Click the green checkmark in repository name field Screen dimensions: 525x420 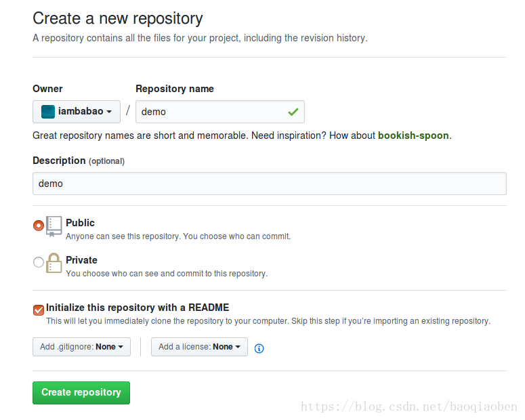[x=293, y=112]
